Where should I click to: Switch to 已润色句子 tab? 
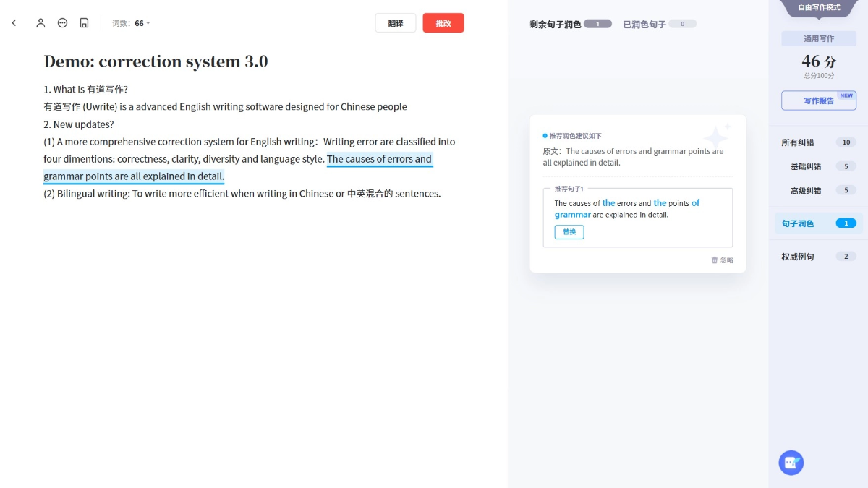click(644, 25)
